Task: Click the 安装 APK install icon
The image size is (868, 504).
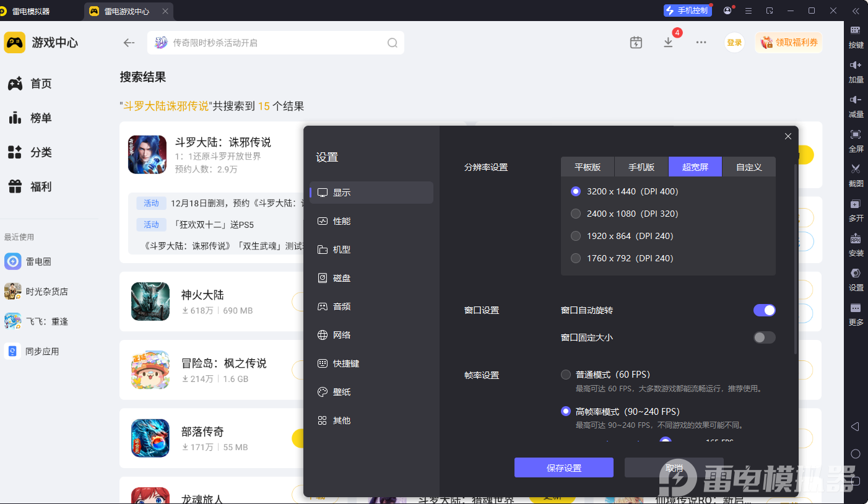Action: point(856,239)
